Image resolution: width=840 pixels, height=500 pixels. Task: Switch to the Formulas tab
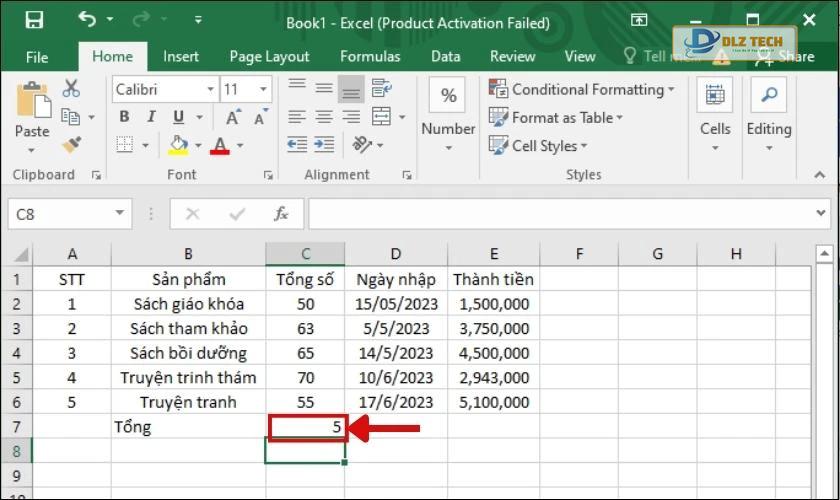click(x=370, y=56)
